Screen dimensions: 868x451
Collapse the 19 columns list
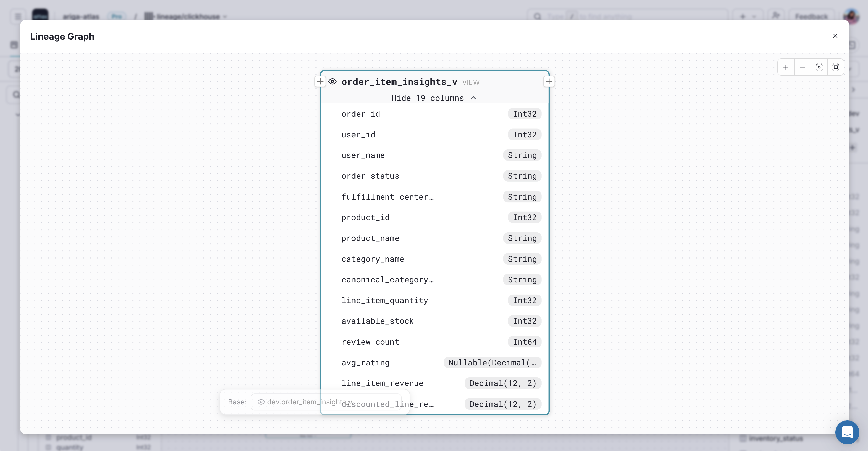pyautogui.click(x=434, y=98)
